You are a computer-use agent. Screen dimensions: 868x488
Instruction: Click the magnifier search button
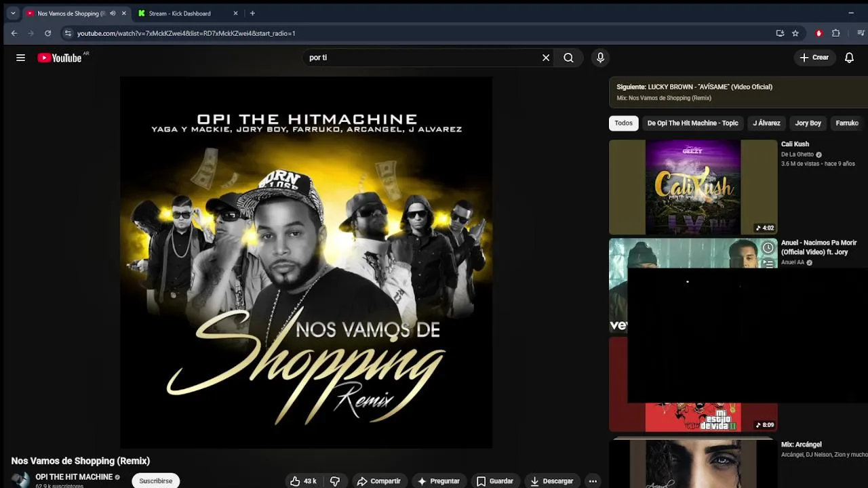point(568,58)
